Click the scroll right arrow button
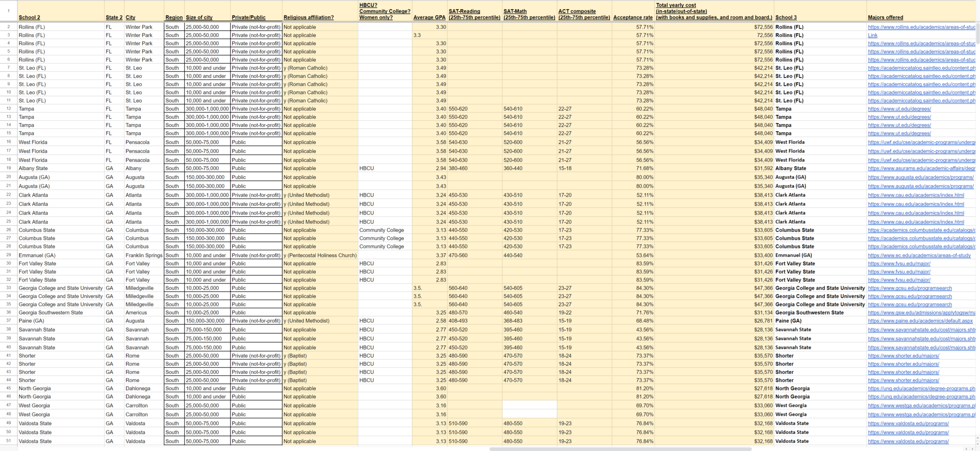 [x=973, y=449]
